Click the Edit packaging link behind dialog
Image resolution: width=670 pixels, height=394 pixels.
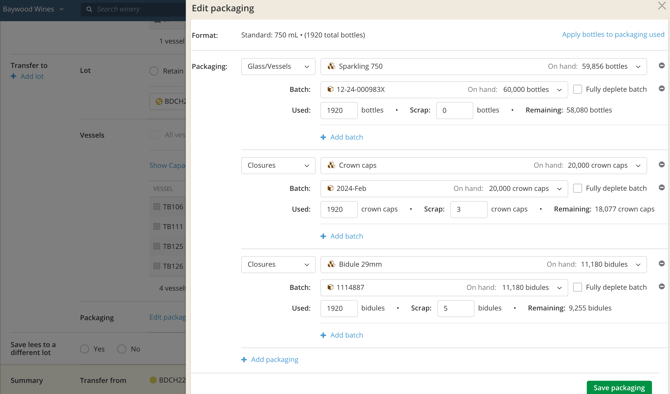[168, 317]
